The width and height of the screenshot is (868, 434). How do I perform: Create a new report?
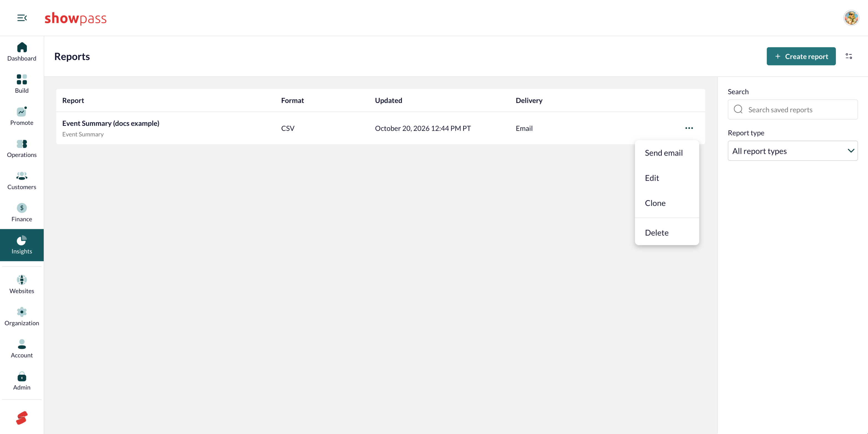coord(801,56)
